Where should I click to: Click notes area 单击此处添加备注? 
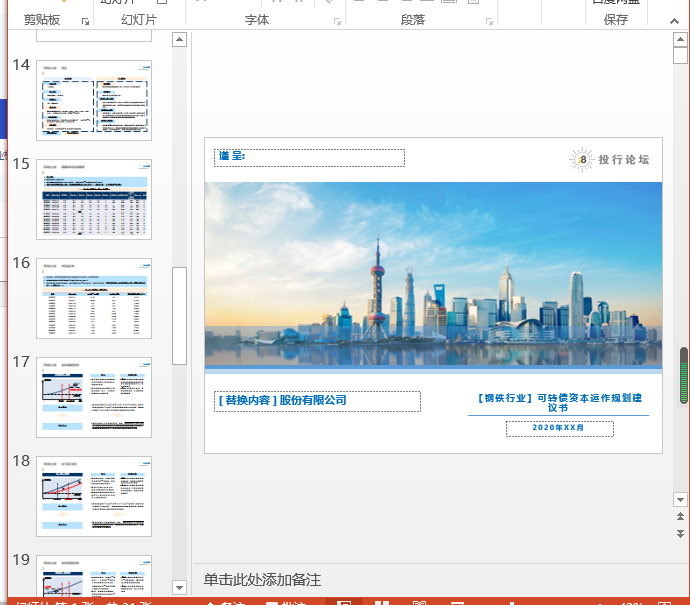(x=262, y=580)
